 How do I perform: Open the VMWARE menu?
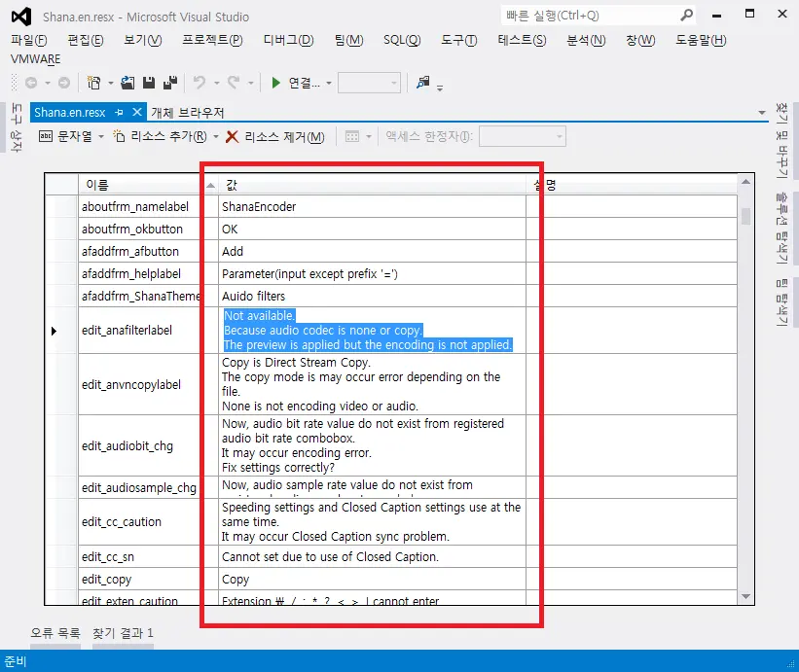click(x=36, y=59)
